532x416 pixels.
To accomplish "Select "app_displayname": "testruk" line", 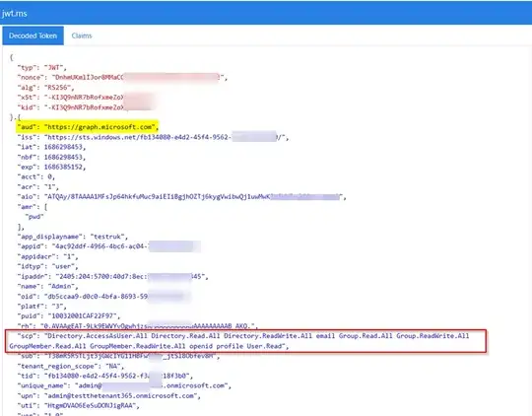I will [73, 237].
